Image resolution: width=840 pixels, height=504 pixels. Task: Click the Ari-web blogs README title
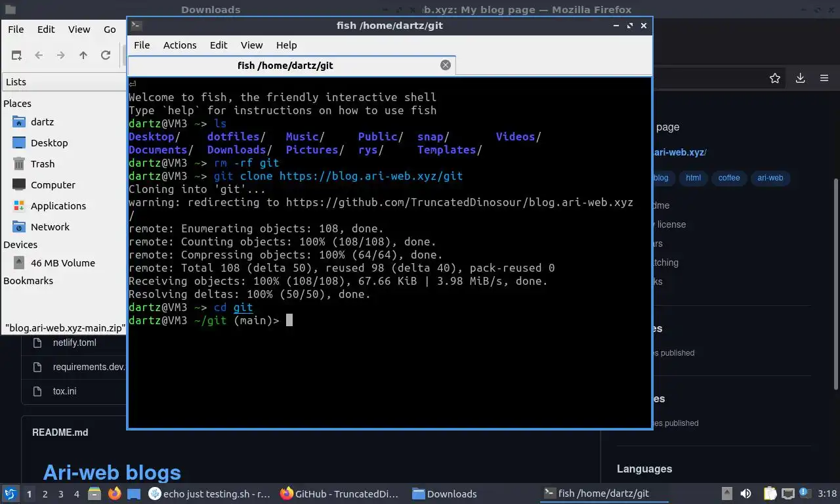coord(112,472)
